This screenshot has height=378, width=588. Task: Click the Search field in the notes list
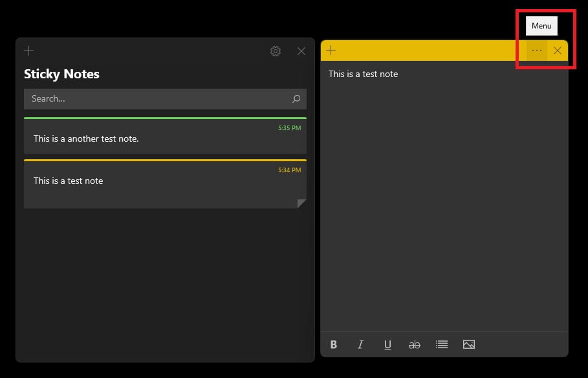165,99
